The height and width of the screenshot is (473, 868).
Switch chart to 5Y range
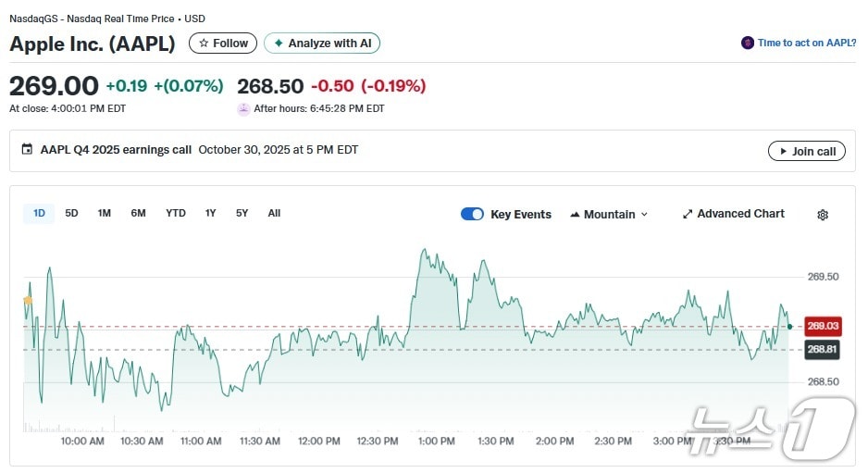[x=242, y=214]
